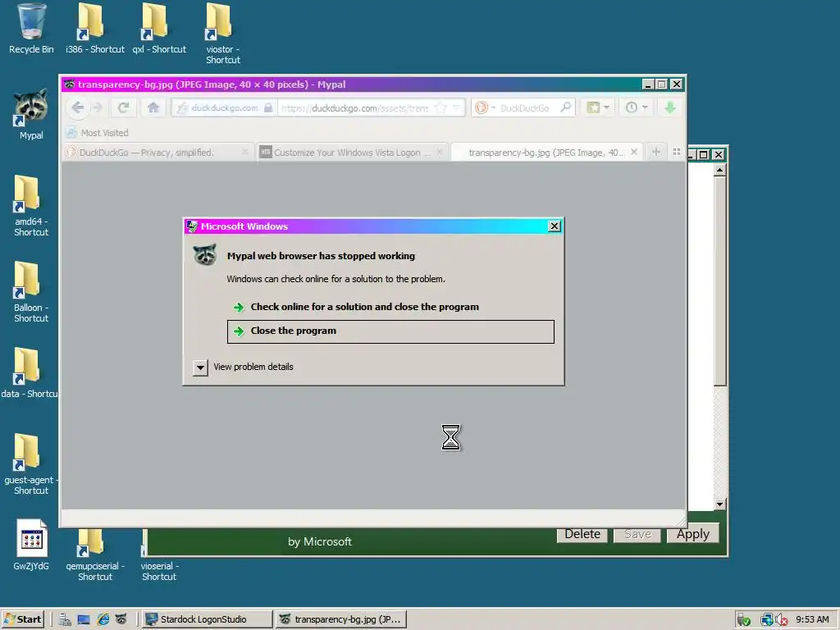The image size is (840, 630).
Task: Select 'qxl - Shortcut' desktop folder
Action: coord(159,29)
